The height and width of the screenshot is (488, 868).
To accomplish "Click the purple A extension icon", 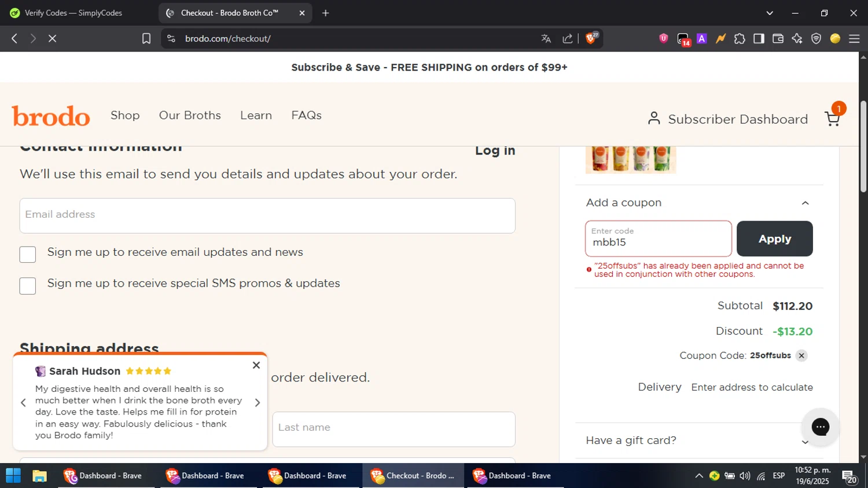I will click(701, 38).
